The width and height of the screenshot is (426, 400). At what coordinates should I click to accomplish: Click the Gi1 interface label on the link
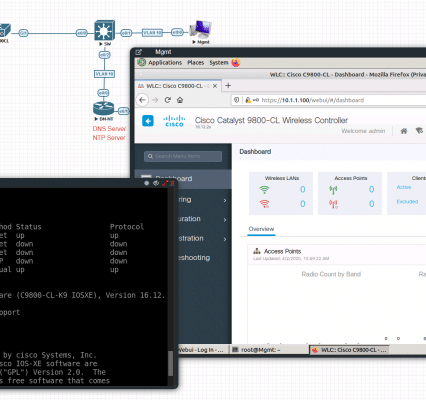click(x=23, y=33)
